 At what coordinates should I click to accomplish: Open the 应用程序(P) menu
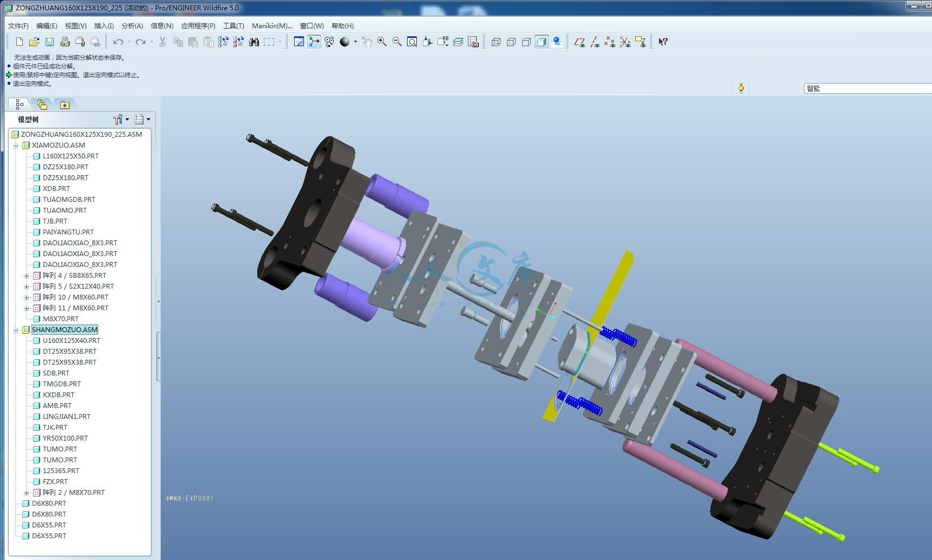pos(198,26)
